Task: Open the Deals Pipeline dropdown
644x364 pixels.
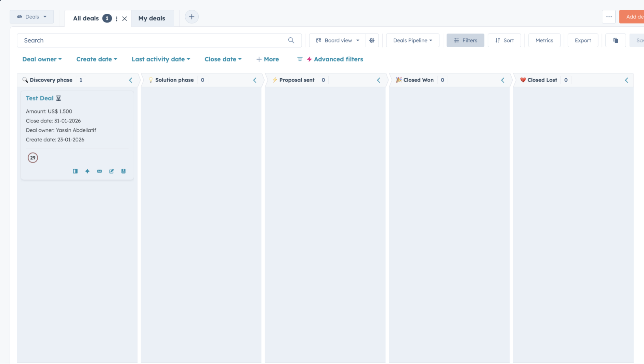Action: (413, 40)
